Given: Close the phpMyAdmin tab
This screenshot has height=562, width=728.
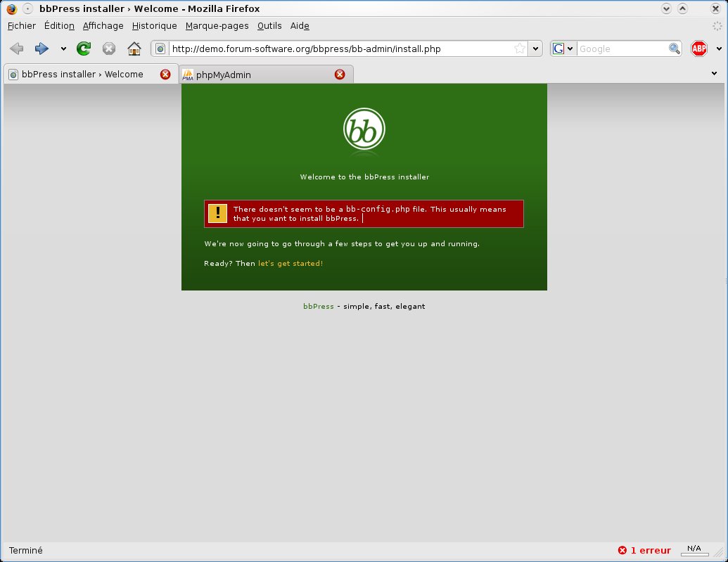Looking at the screenshot, I should pyautogui.click(x=340, y=75).
